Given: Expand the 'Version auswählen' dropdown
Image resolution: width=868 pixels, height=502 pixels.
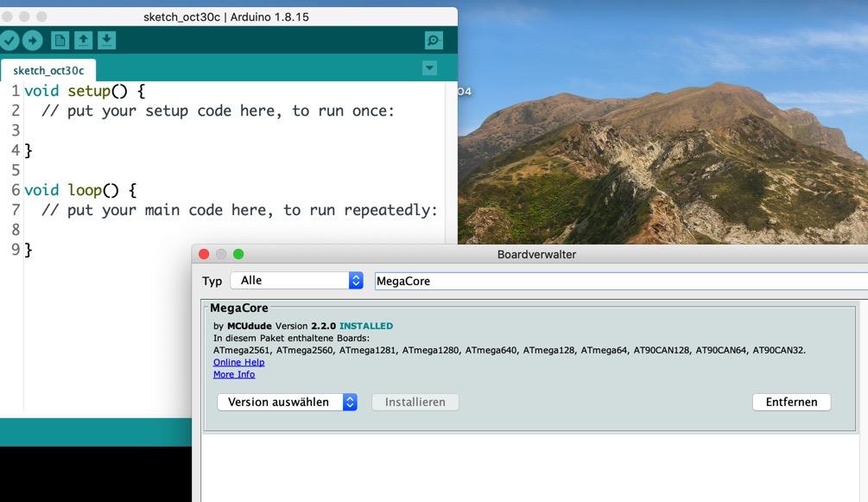Looking at the screenshot, I should (287, 403).
